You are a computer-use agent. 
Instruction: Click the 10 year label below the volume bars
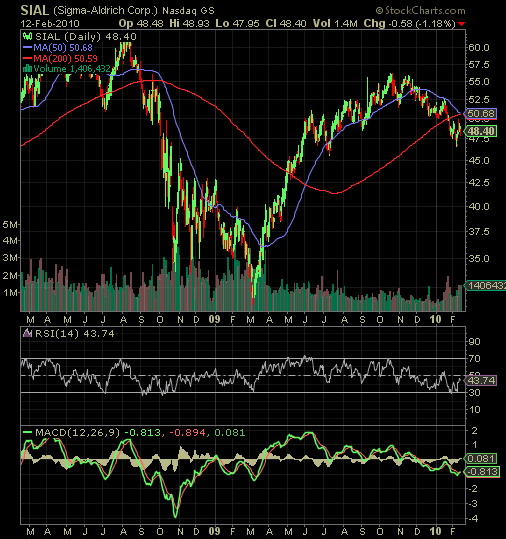point(435,319)
